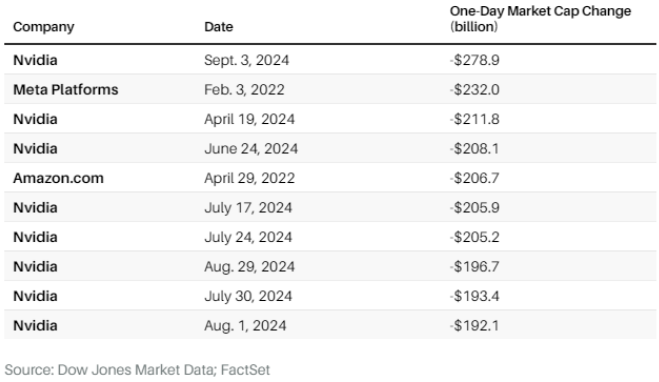Viewport: 659px width, 382px height.
Task: Select the Amazon.com company cell
Action: (58, 178)
